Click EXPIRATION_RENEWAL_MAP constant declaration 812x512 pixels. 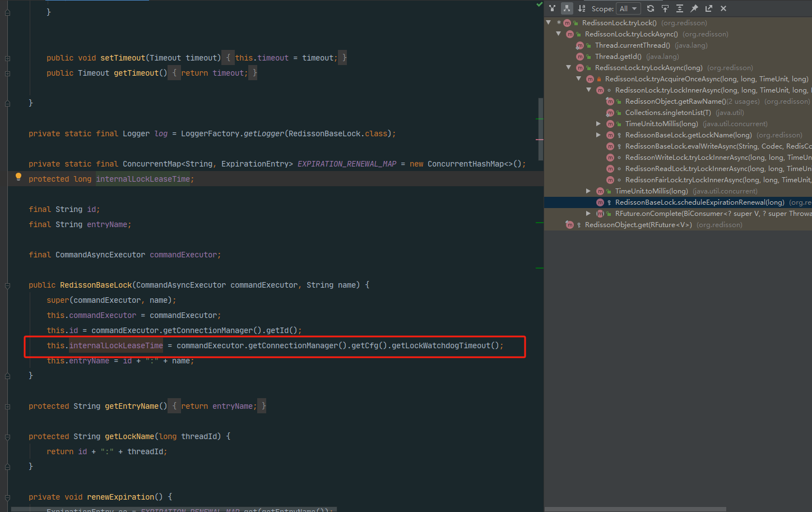(x=347, y=164)
